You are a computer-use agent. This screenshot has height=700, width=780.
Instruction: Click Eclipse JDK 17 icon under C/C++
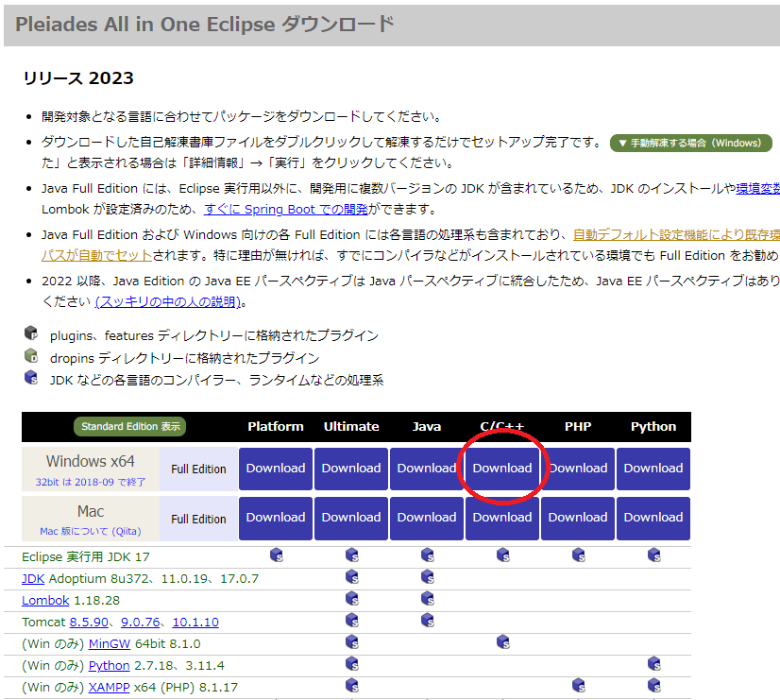click(x=503, y=555)
